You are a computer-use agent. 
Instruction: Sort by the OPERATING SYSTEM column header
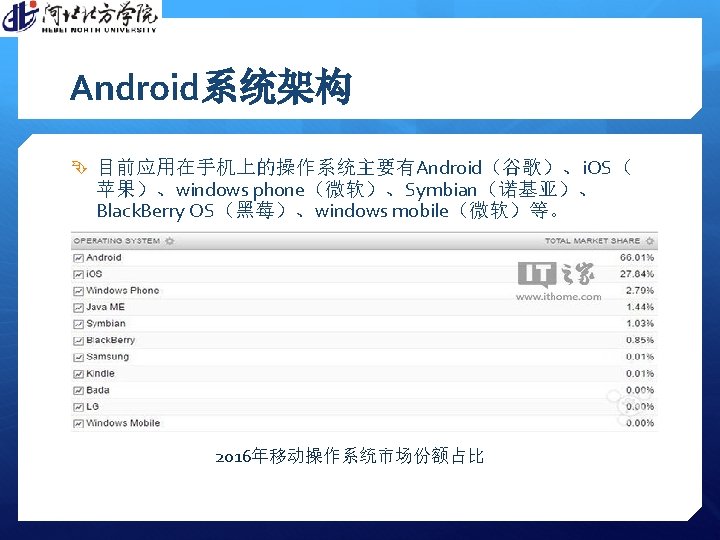click(x=117, y=241)
